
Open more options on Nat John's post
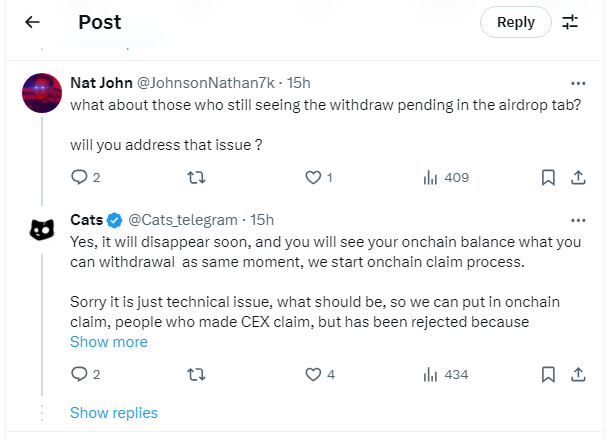(578, 82)
